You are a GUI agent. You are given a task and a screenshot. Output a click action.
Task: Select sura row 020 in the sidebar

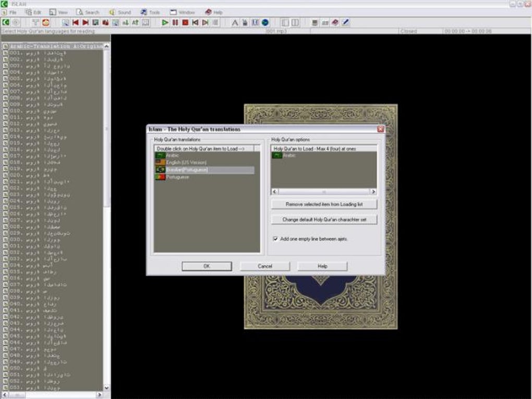(53, 175)
